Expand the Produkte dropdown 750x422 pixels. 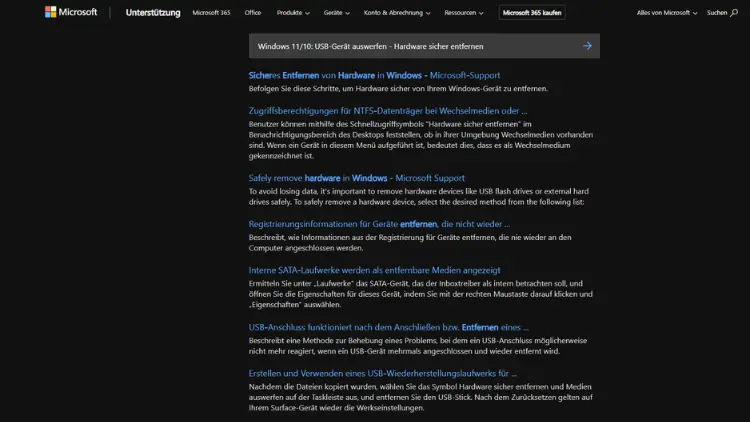[293, 13]
